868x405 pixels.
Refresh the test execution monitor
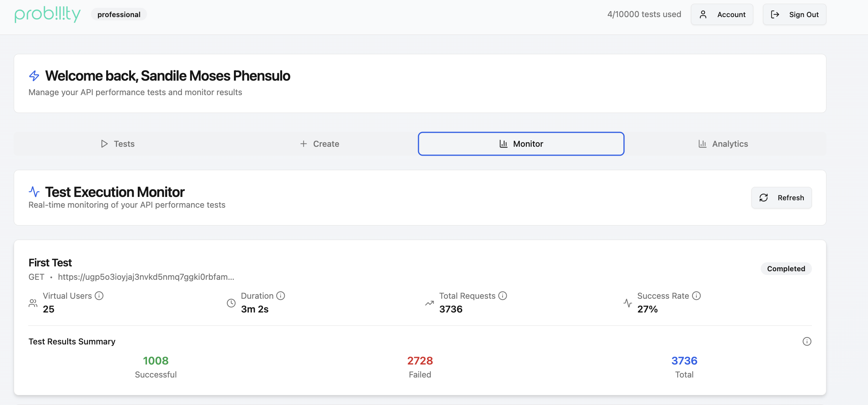point(781,198)
